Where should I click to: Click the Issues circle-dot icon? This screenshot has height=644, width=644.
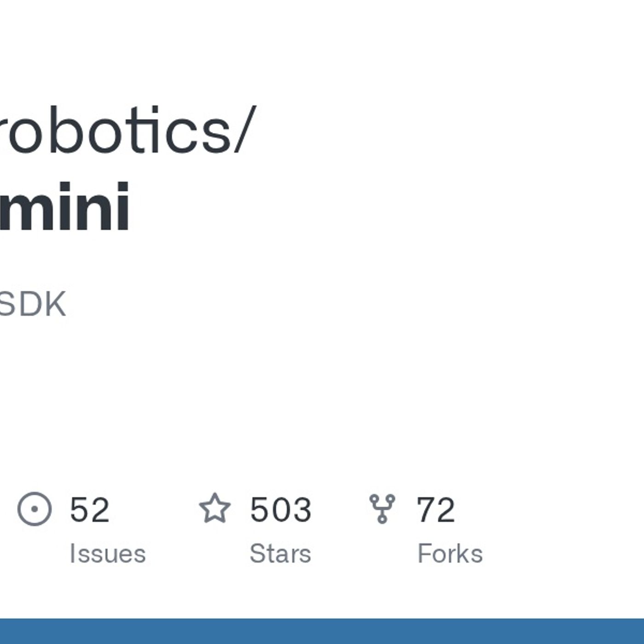point(34,509)
